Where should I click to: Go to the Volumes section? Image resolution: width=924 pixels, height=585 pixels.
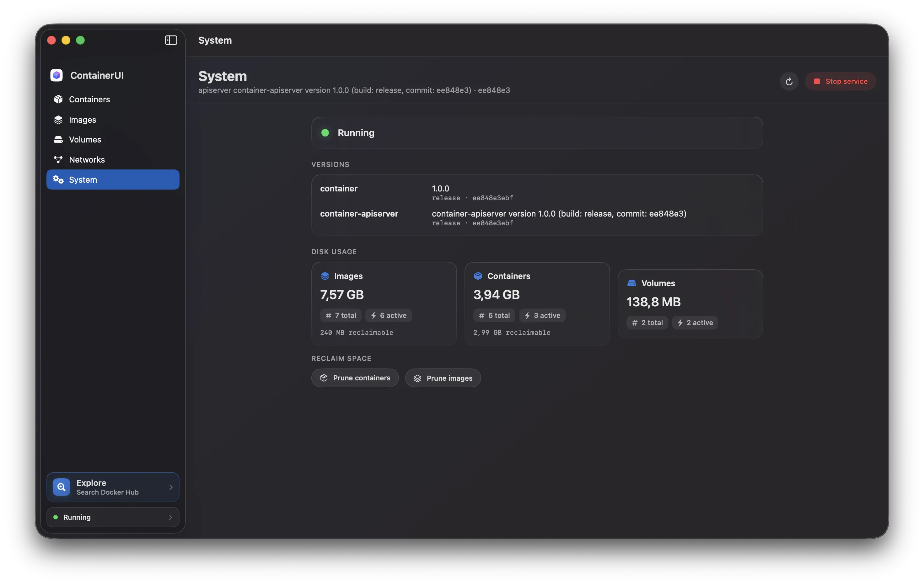pyautogui.click(x=113, y=140)
